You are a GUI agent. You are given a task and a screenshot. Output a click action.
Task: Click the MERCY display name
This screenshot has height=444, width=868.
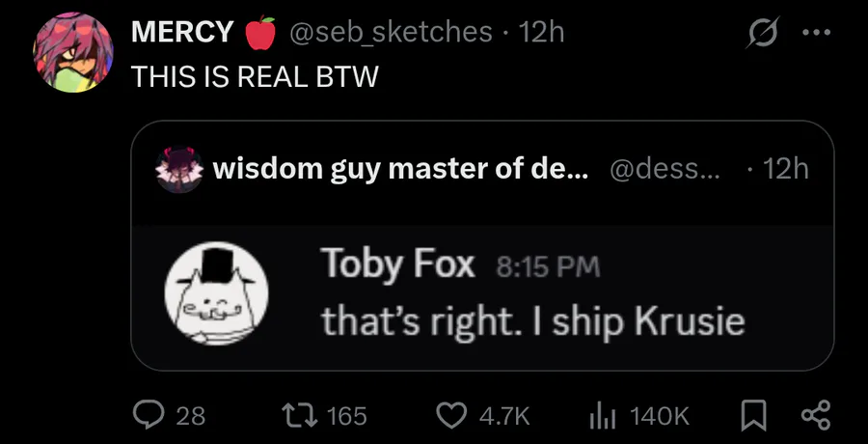182,32
